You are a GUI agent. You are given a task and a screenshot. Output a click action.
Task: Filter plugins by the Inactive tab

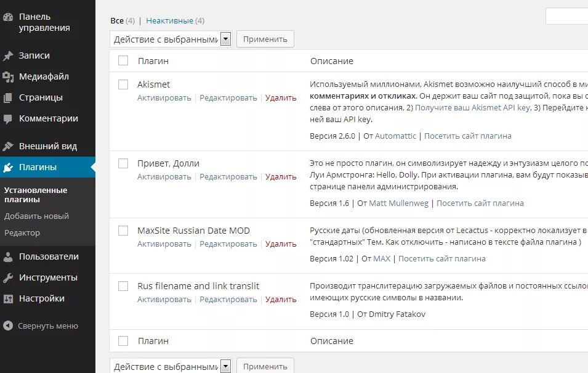click(169, 21)
